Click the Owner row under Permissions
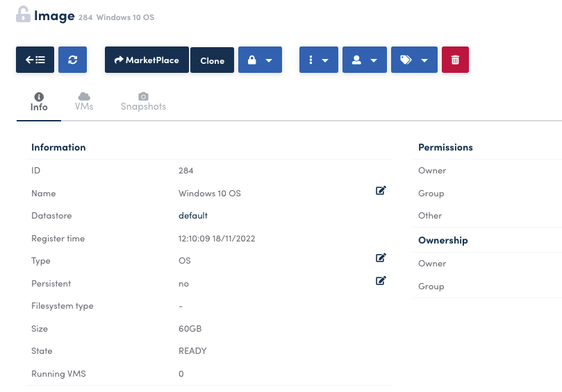562x392 pixels. [x=432, y=171]
